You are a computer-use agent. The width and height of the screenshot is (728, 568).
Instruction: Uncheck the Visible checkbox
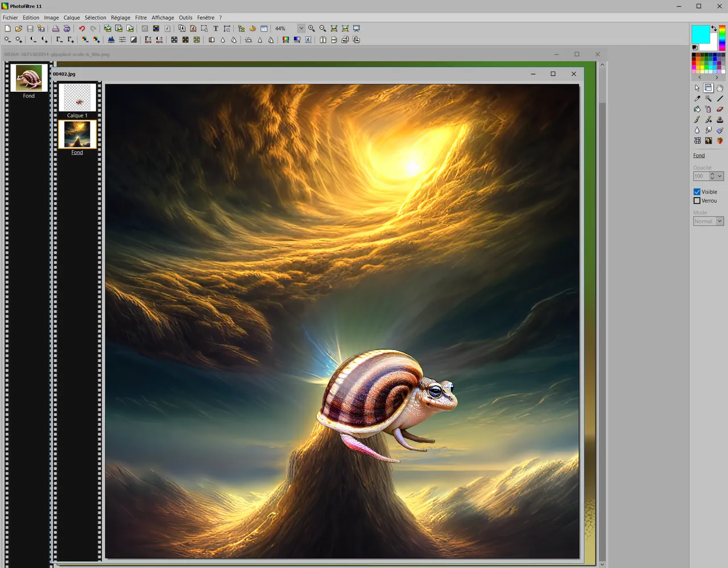tap(697, 192)
